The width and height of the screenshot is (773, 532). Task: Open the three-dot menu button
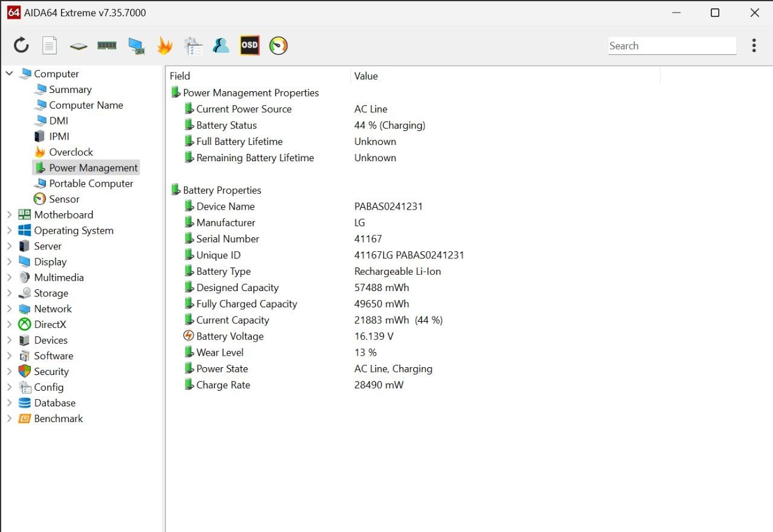point(754,45)
